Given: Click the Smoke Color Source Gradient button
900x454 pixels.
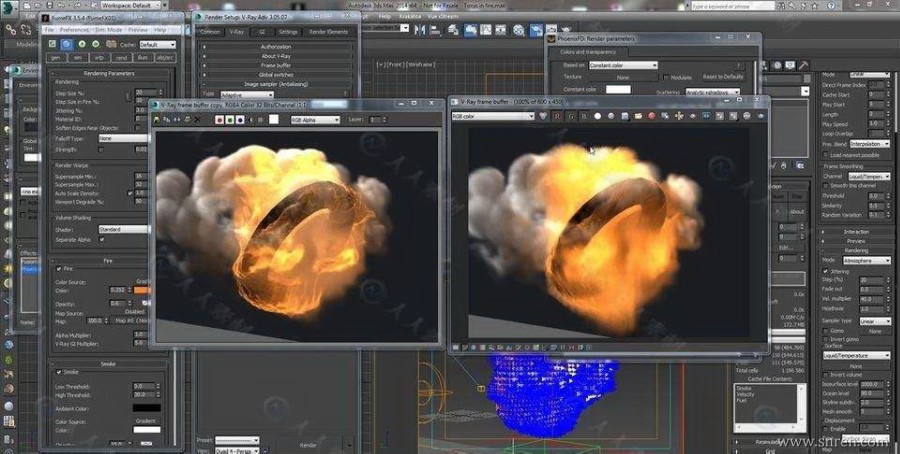Looking at the screenshot, I should (146, 421).
